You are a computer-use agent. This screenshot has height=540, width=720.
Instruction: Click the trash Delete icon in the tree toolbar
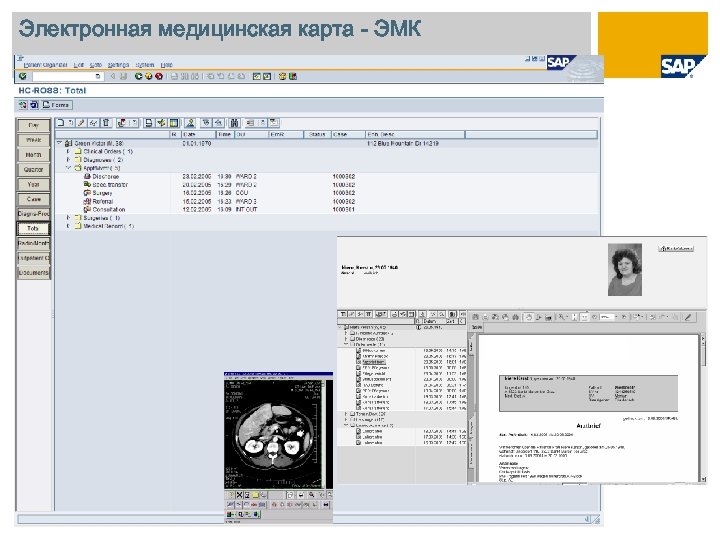point(106,123)
